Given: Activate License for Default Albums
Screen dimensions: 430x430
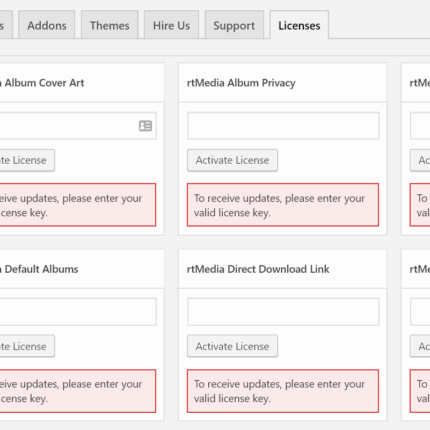Looking at the screenshot, I should (27, 346).
